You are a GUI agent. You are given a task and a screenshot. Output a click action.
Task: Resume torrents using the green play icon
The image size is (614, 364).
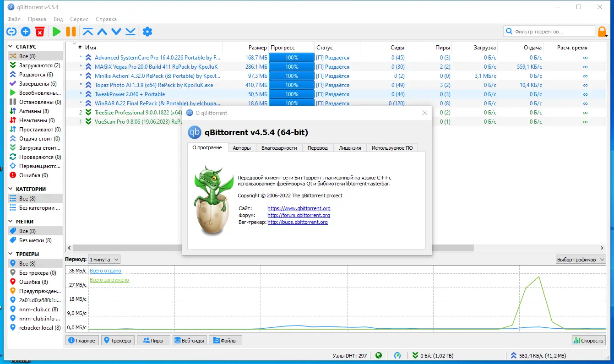click(x=56, y=32)
